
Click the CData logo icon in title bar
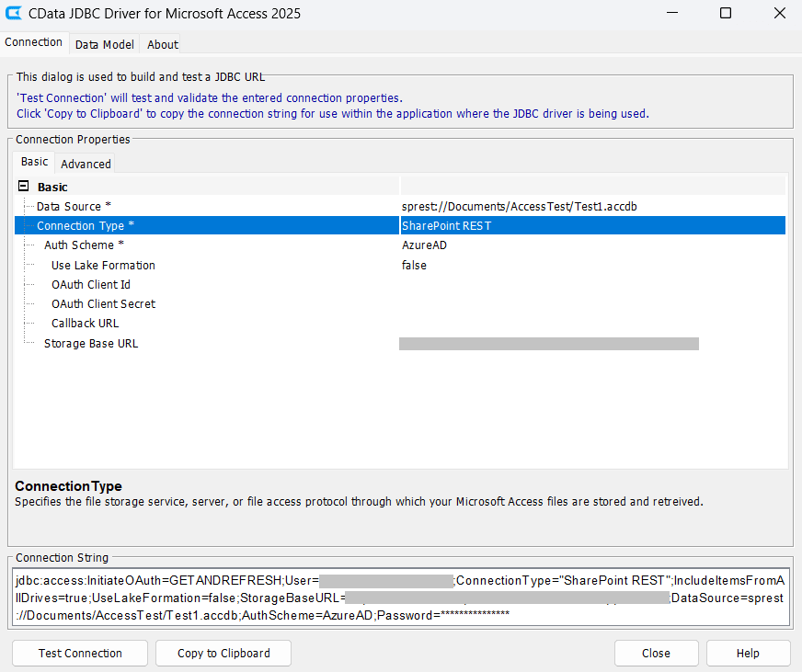click(14, 14)
